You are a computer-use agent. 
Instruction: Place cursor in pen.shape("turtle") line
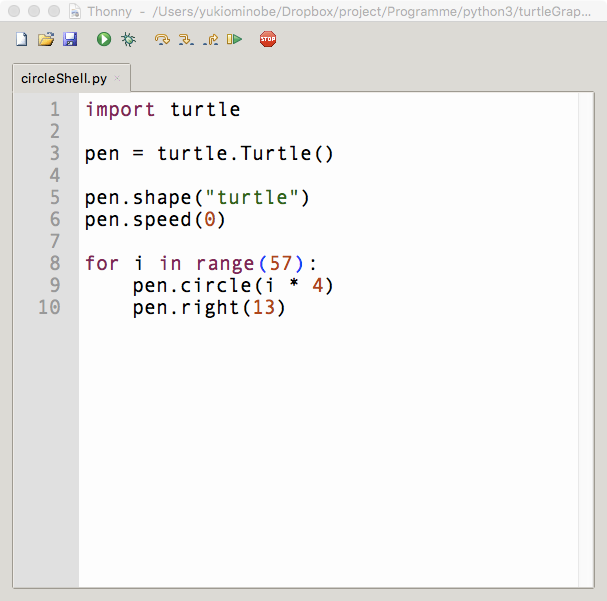click(x=197, y=197)
